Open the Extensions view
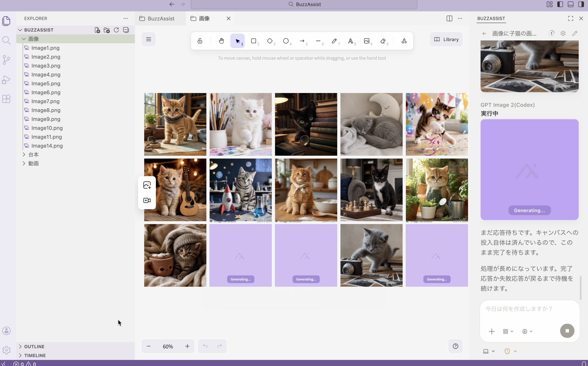The image size is (588, 366). pyautogui.click(x=6, y=99)
